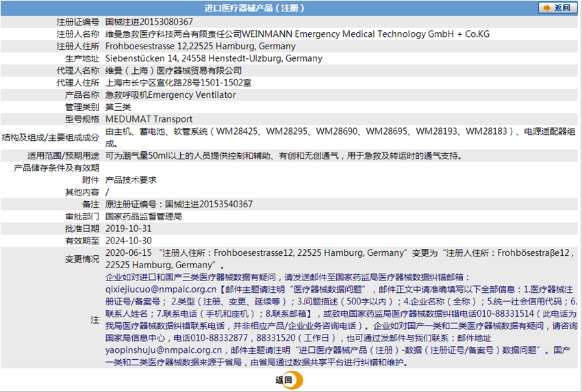Select model value MEDUMAT Transport
The height and width of the screenshot is (392, 582).
point(149,119)
